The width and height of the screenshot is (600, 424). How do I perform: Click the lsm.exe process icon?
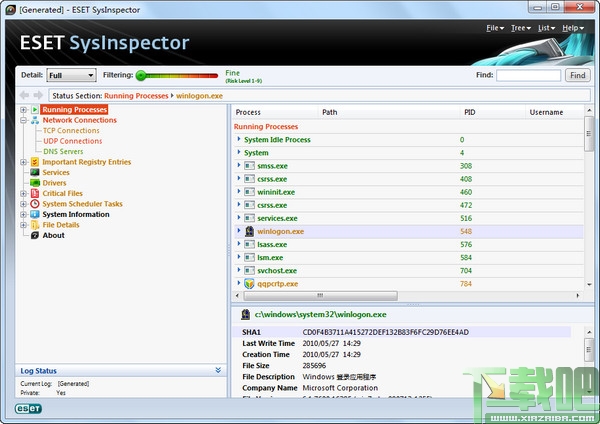coord(249,257)
